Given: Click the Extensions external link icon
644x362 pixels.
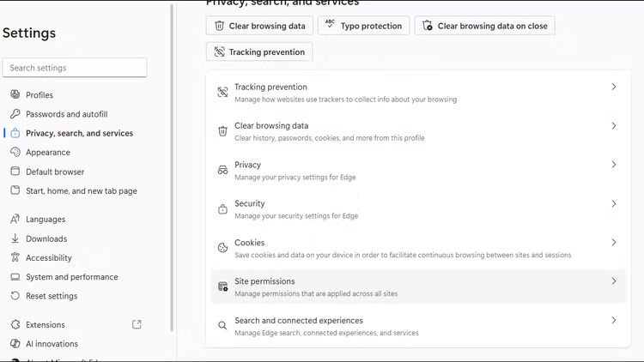Looking at the screenshot, I should point(137,325).
